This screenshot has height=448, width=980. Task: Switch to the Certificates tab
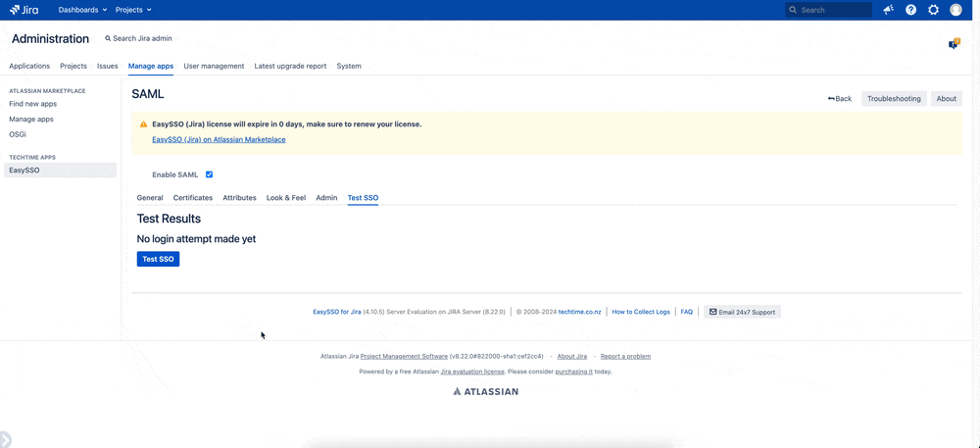pyautogui.click(x=193, y=198)
